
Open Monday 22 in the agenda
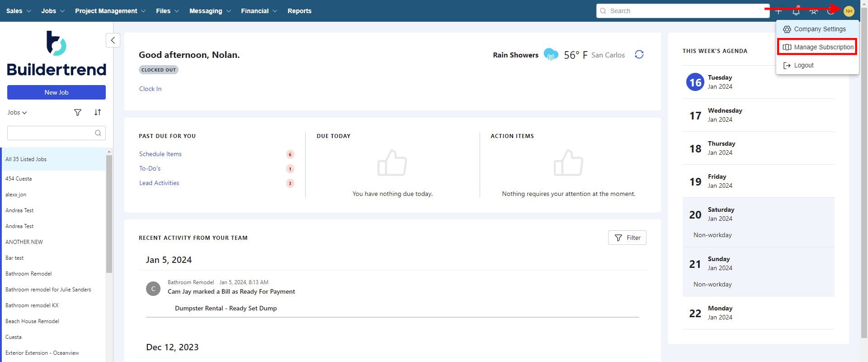759,313
